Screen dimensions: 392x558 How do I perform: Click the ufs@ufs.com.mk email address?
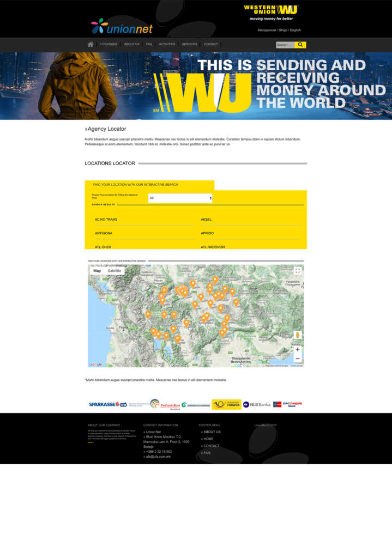click(x=159, y=457)
